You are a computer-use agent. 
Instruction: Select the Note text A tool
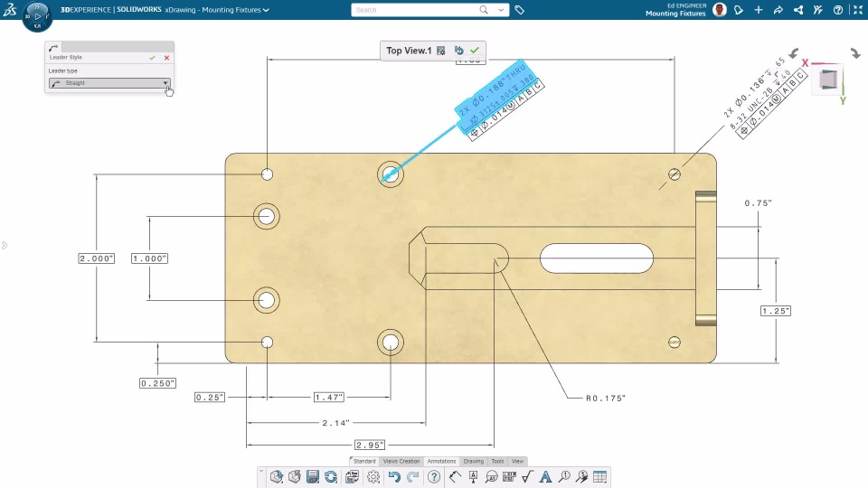pos(545,477)
